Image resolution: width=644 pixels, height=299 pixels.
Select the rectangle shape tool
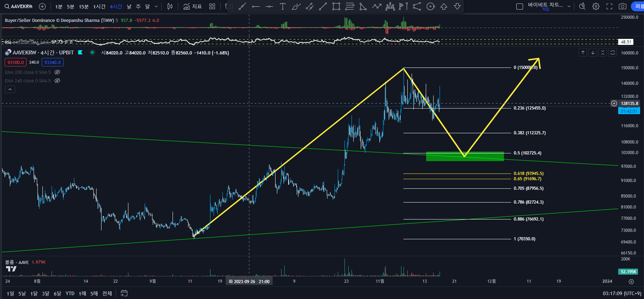click(336, 6)
